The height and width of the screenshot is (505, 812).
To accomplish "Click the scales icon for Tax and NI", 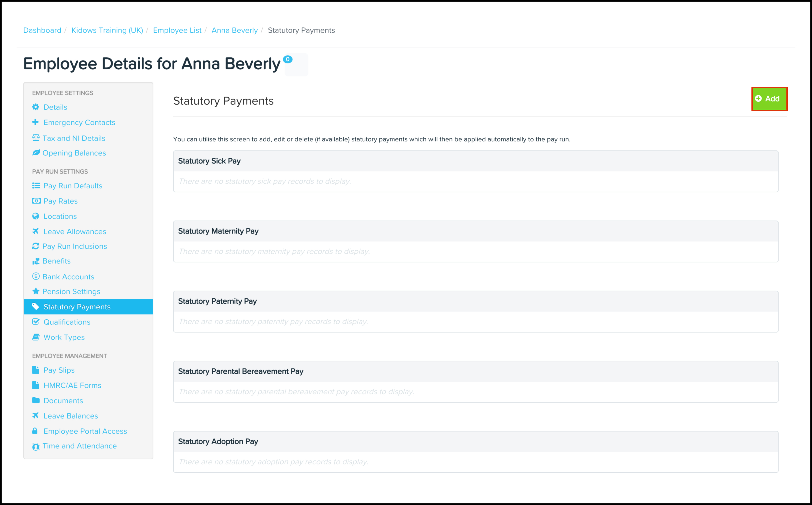I will click(36, 138).
